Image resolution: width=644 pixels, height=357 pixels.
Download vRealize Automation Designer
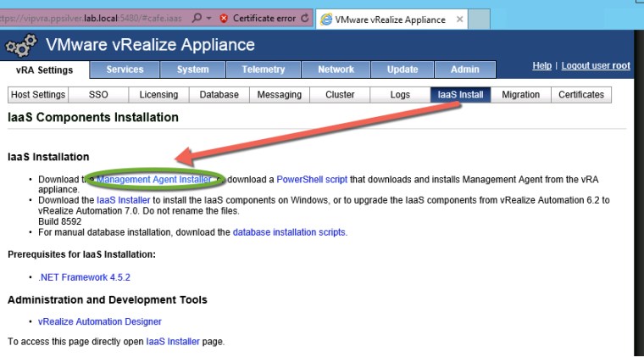coord(100,321)
